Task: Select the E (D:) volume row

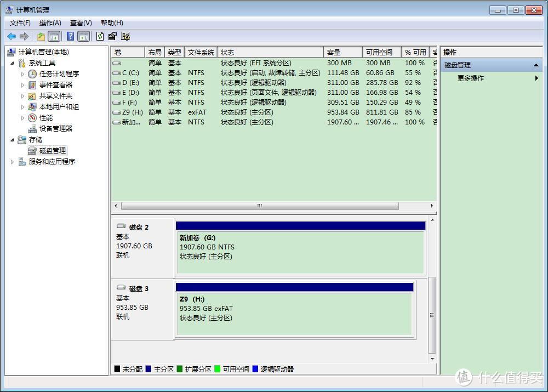Action: 274,92
